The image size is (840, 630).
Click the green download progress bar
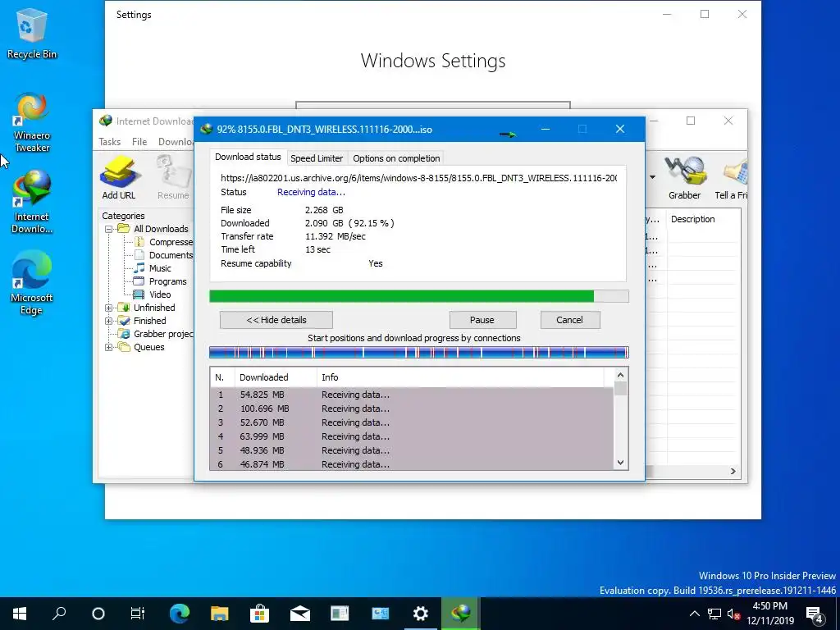419,296
